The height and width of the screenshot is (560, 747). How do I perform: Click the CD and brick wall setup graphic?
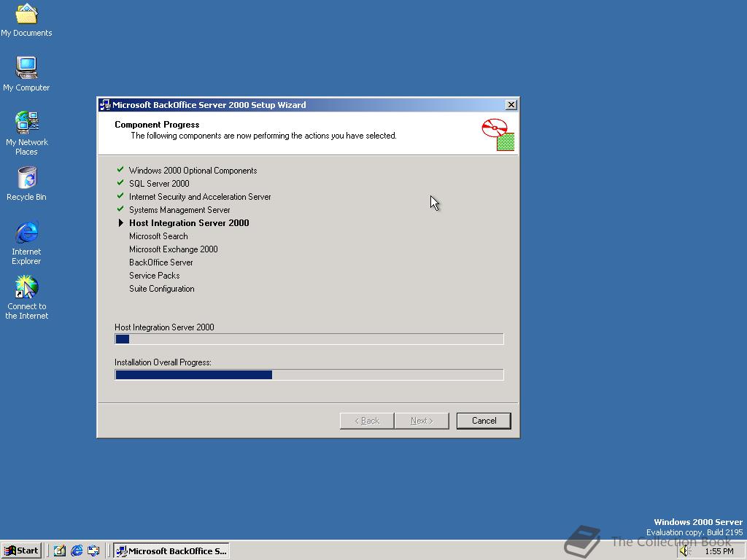(498, 135)
